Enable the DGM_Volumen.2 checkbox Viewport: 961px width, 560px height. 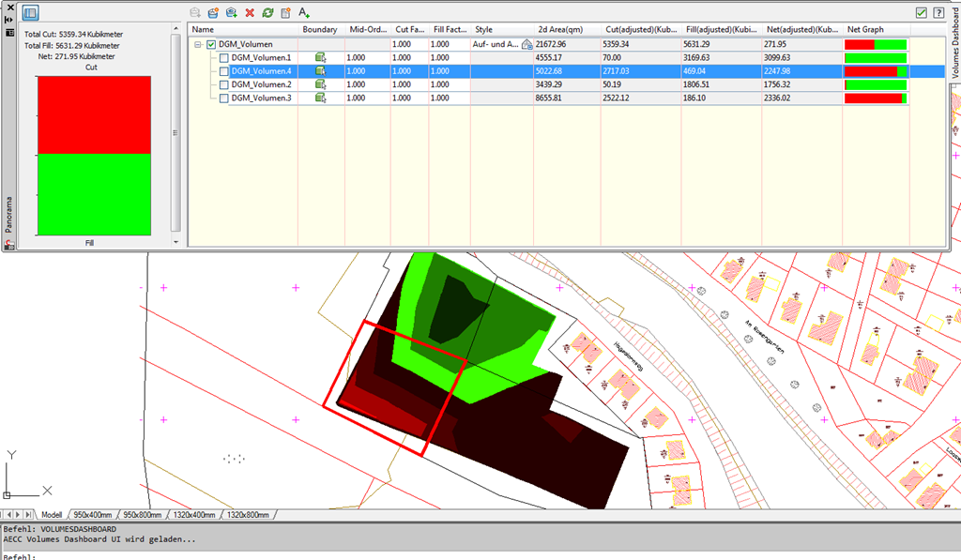tap(224, 85)
